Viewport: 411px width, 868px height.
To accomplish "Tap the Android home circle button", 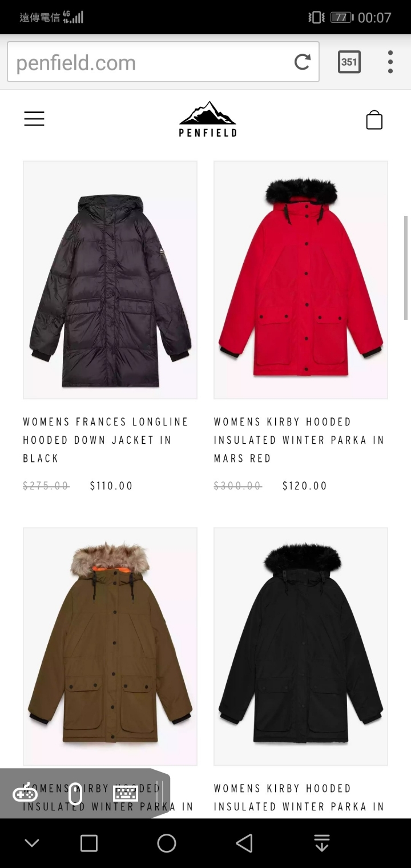I will (167, 843).
